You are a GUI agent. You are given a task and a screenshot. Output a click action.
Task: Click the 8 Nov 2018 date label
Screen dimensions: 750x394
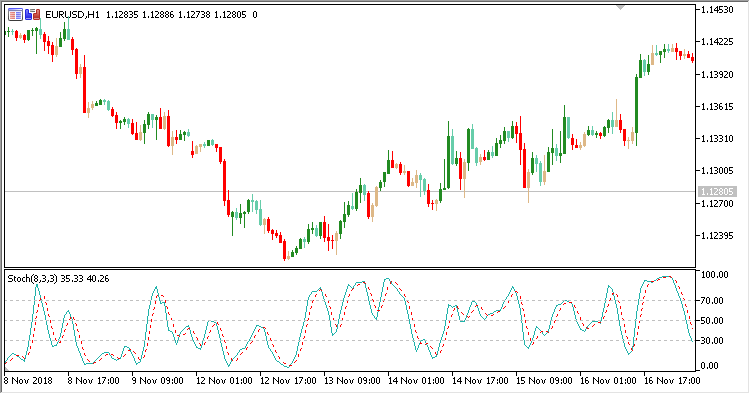(28, 381)
